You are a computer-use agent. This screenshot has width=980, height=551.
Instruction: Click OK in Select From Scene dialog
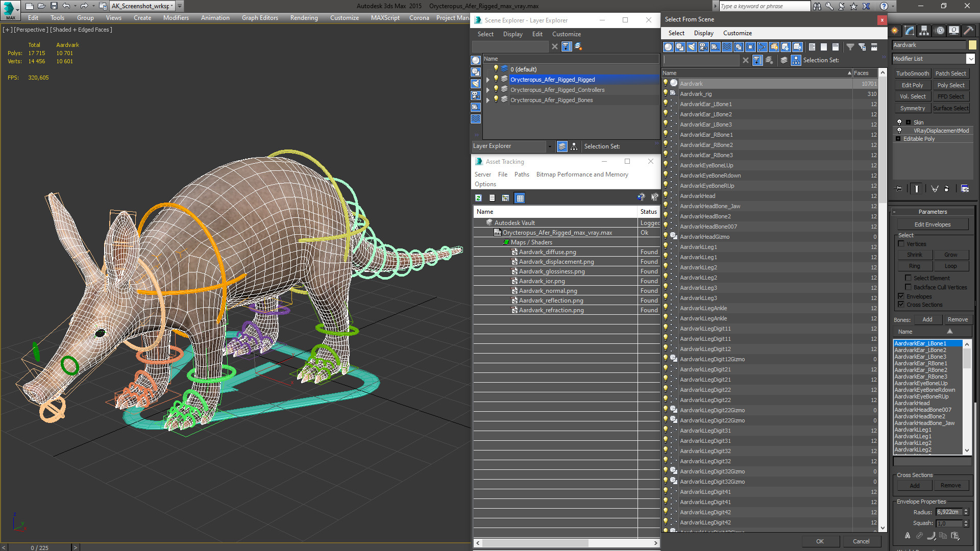pos(820,541)
